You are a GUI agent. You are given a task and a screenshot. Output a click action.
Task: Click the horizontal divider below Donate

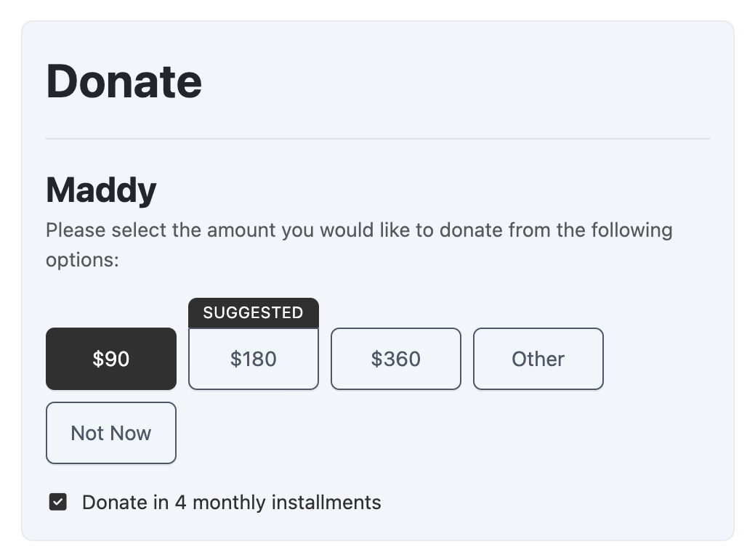pyautogui.click(x=378, y=138)
